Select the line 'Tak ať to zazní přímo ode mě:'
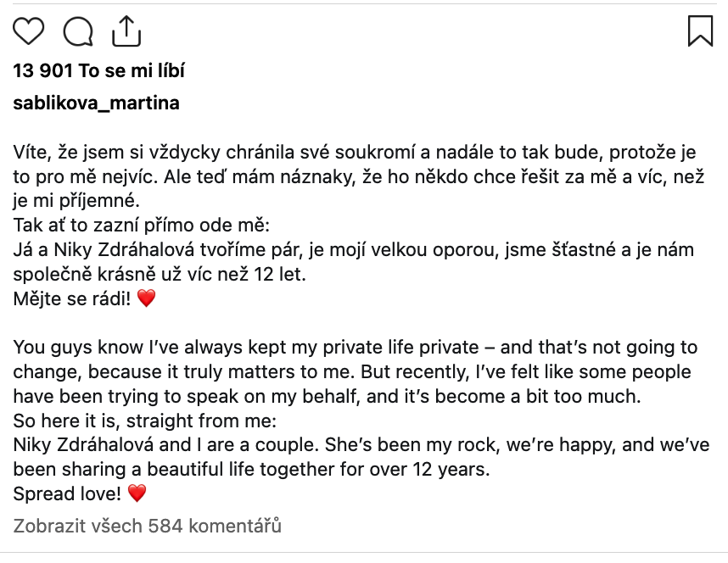728x563 pixels. click(x=141, y=225)
